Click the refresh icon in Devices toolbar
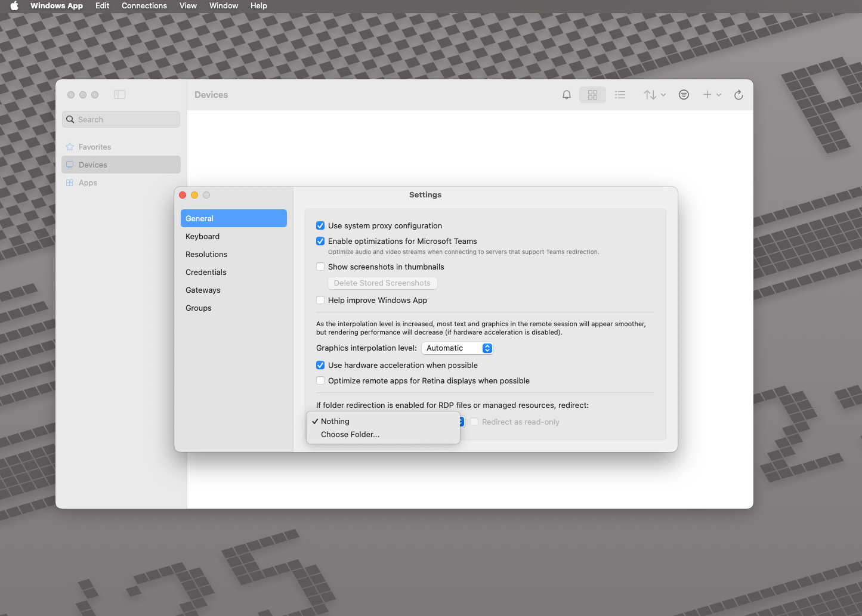 (x=739, y=95)
